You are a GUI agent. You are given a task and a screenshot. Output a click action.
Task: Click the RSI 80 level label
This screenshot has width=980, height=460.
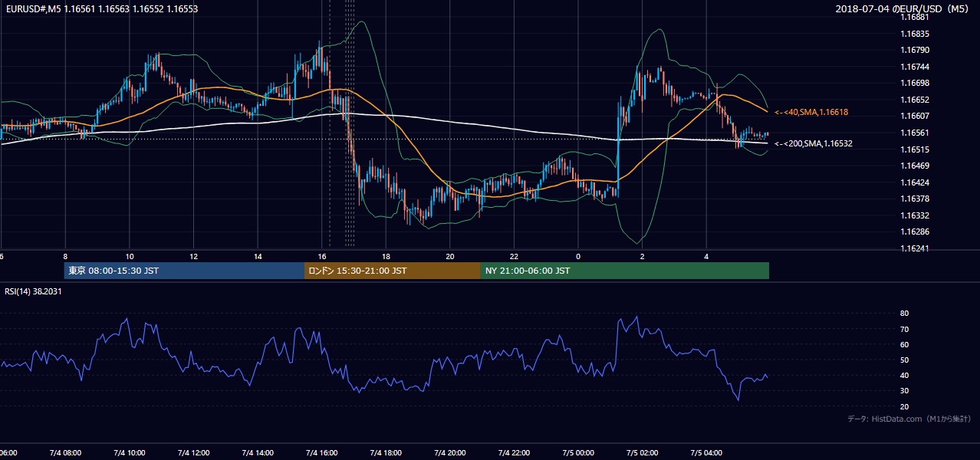click(x=904, y=314)
